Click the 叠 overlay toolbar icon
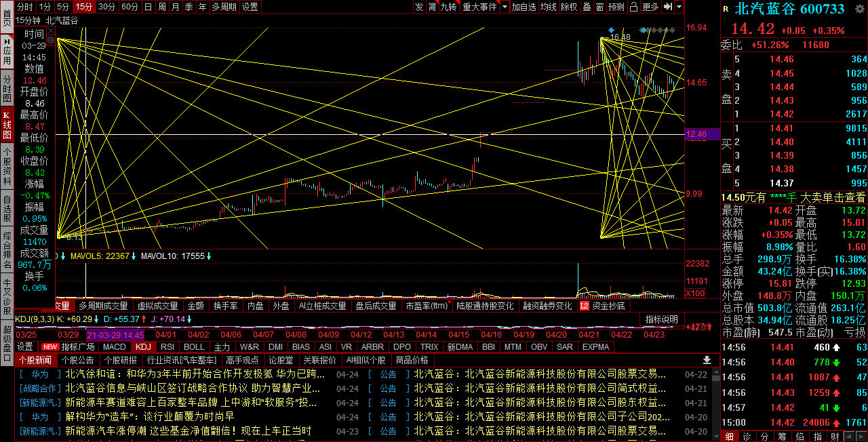The height and width of the screenshot is (442, 868). point(587,7)
